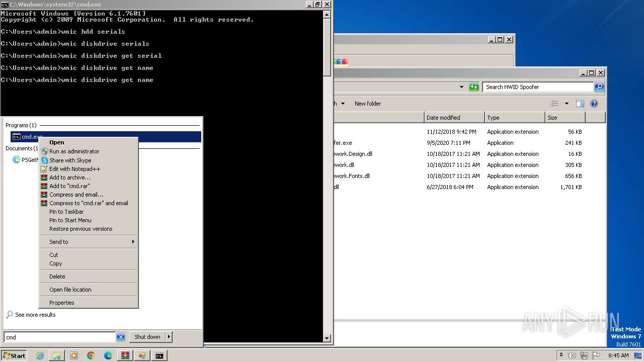Screen dimensions: 644x362
Task: Click the network tray icon
Action: pyautogui.click(x=584, y=355)
